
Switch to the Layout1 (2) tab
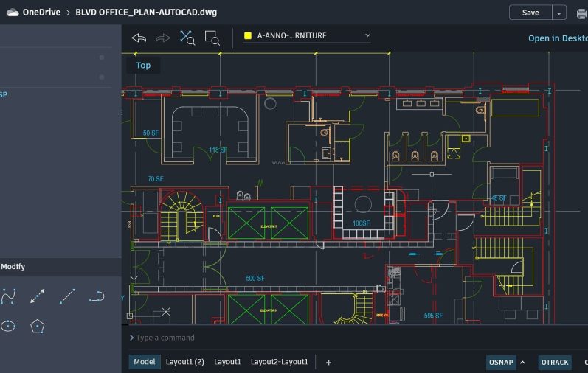point(184,362)
